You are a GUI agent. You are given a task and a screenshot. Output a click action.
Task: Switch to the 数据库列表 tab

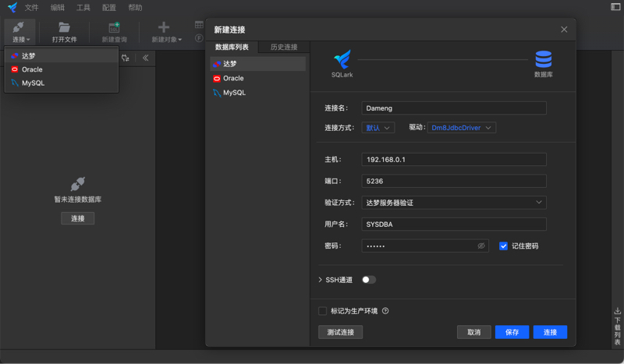coord(232,47)
